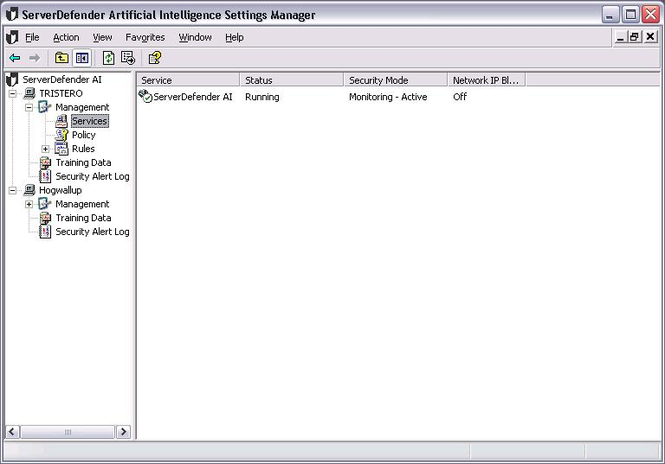Select the ServerDefender AI service name in list

[x=193, y=97]
